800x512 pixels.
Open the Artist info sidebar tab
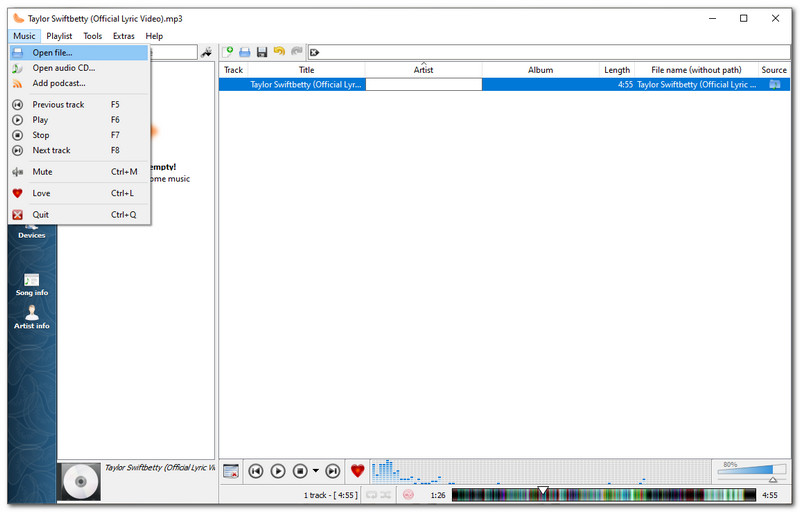click(x=32, y=318)
